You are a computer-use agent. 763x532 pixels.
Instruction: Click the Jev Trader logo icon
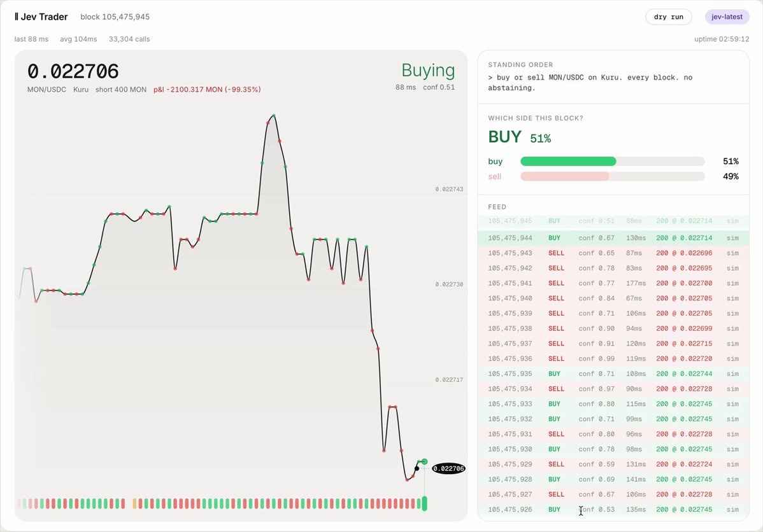pos(17,17)
